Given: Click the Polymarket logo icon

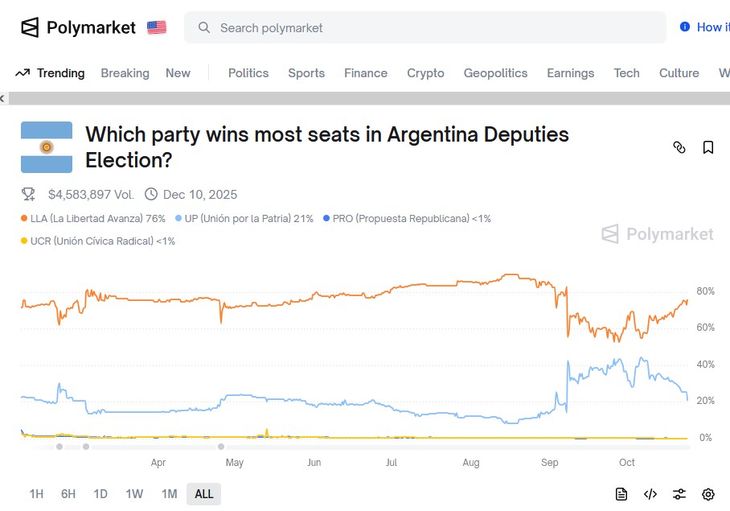Looking at the screenshot, I should tap(31, 28).
